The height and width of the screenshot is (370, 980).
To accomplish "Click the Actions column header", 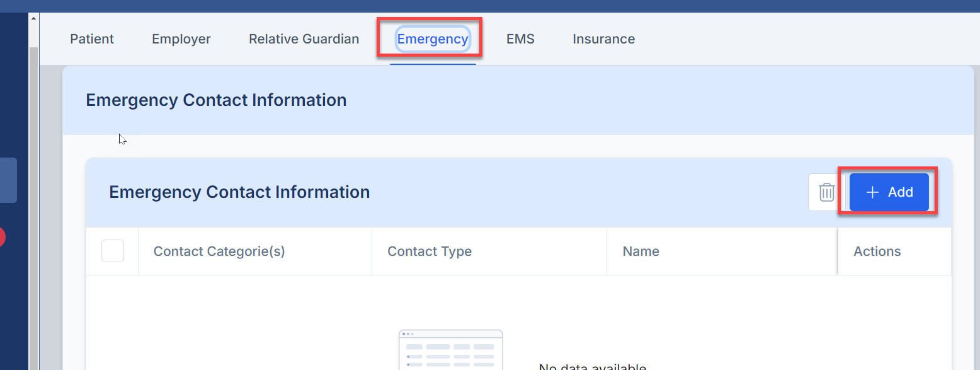I will click(x=877, y=251).
